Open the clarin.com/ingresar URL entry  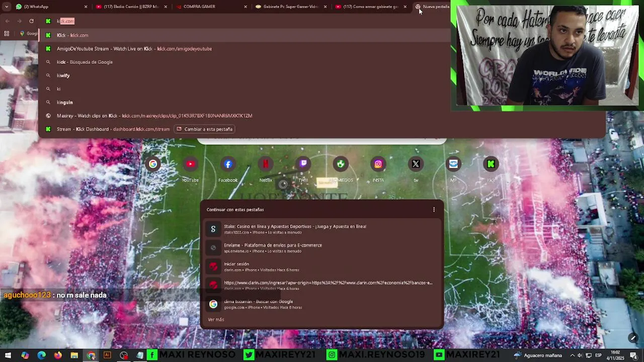[x=322, y=285]
